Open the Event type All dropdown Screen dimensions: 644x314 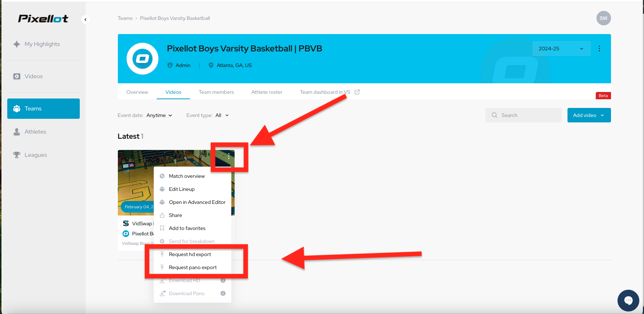point(222,115)
